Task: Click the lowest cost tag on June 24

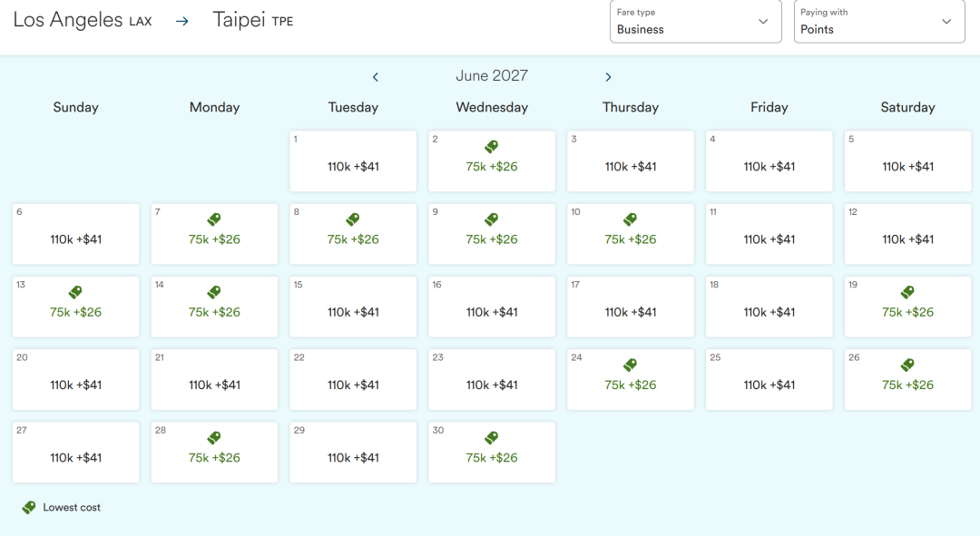Action: [x=631, y=365]
